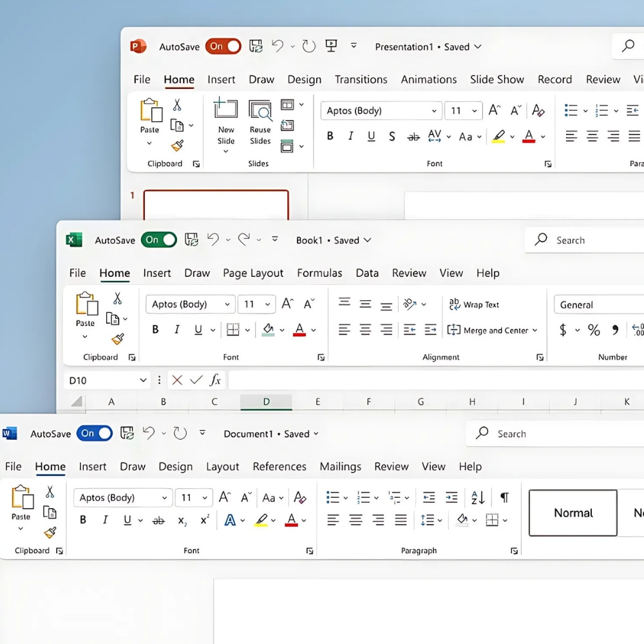Click the Wrap Text button in Excel

point(473,305)
